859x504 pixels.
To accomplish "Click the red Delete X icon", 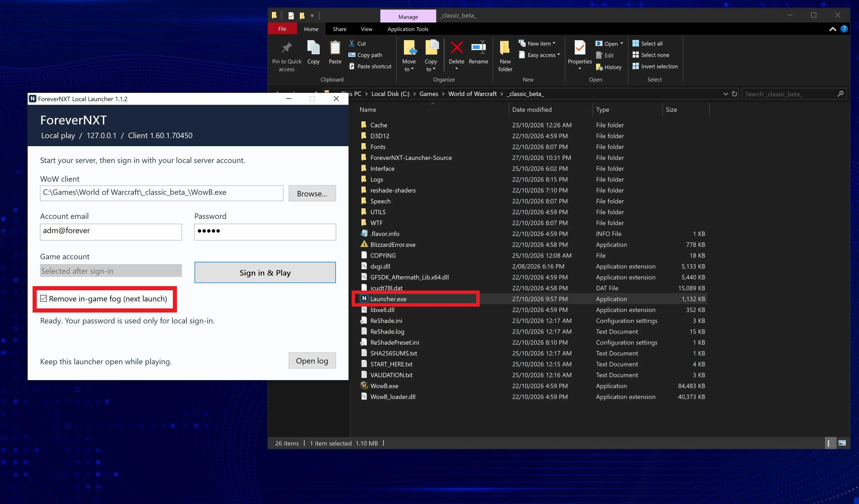I will [456, 48].
